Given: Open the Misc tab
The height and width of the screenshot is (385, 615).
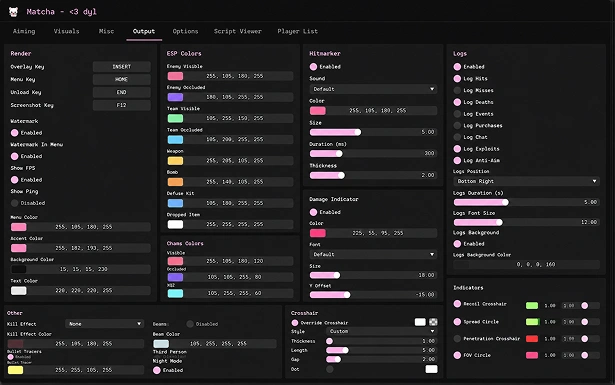Looking at the screenshot, I should [x=106, y=31].
